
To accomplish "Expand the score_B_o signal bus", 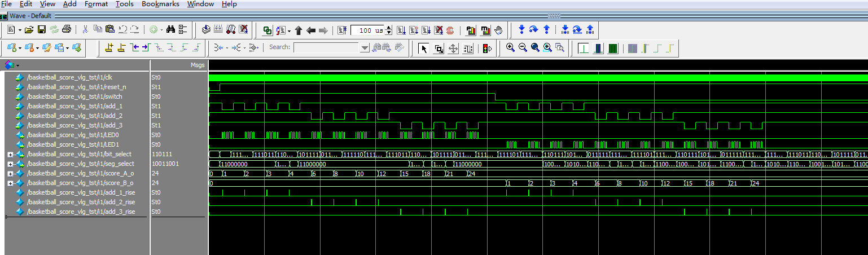I will coord(10,183).
